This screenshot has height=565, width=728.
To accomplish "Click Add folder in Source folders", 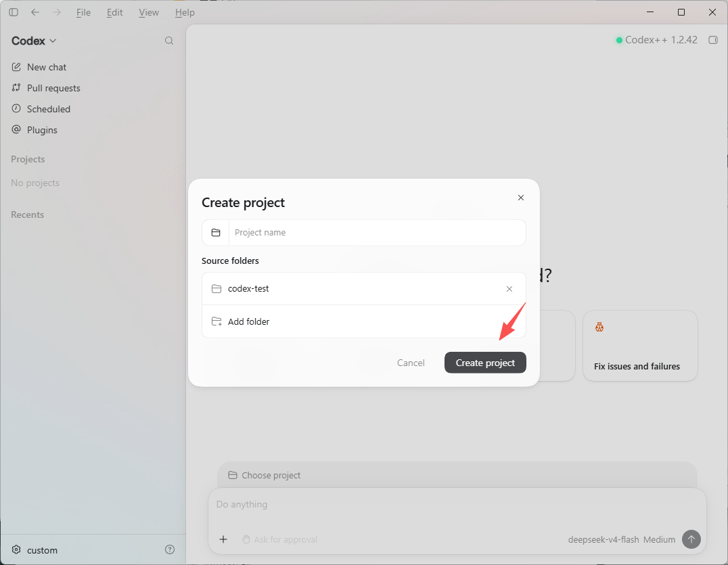I will pyautogui.click(x=364, y=321).
